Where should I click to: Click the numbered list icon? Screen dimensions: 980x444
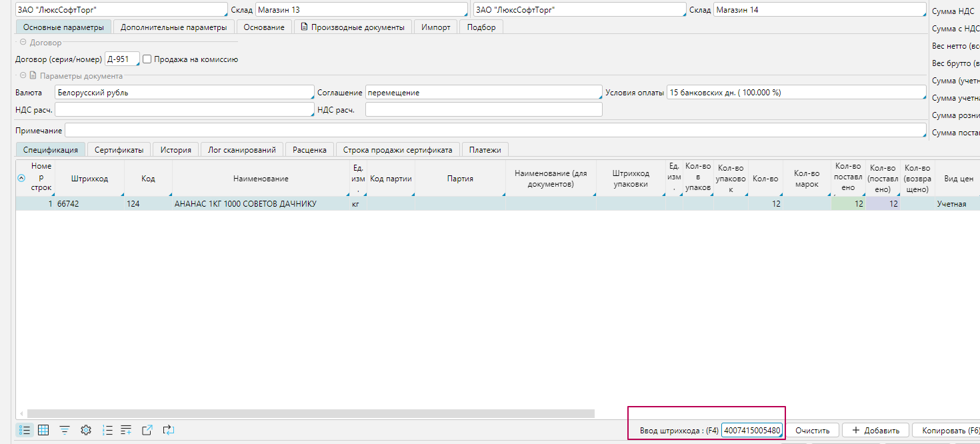point(107,430)
